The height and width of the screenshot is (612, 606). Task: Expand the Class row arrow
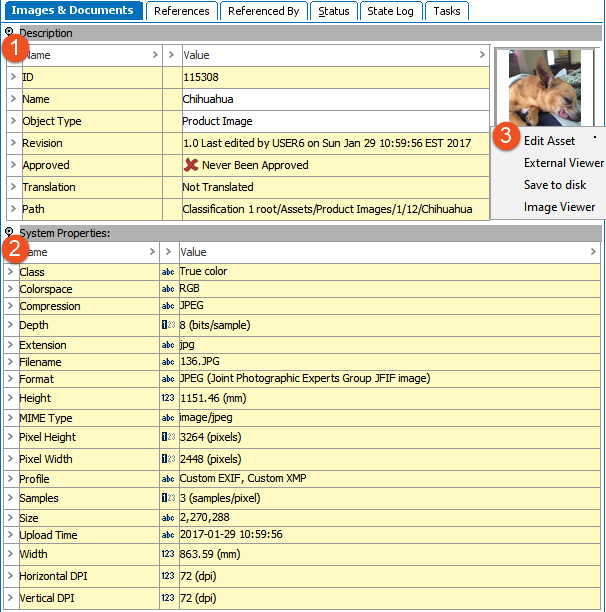point(11,272)
